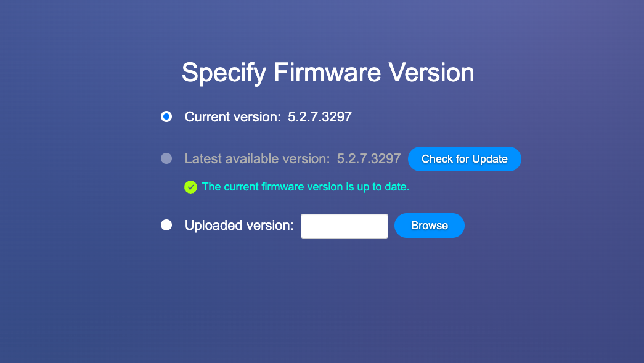Click the "Current version:" label text
644x363 pixels.
point(233,116)
